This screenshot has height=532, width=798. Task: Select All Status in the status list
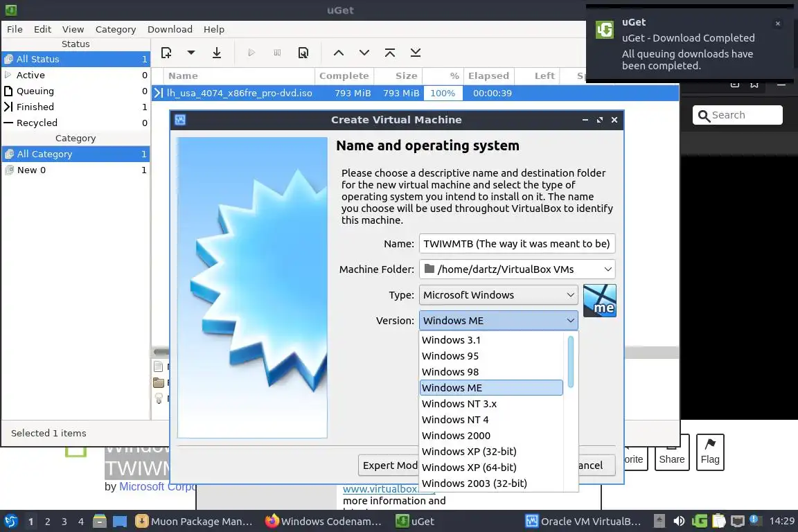tap(76, 59)
